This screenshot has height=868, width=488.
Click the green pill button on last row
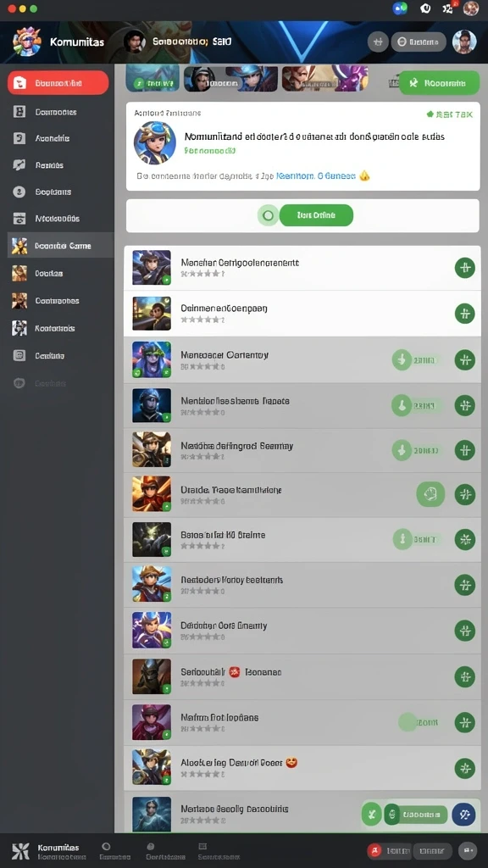pyautogui.click(x=416, y=815)
